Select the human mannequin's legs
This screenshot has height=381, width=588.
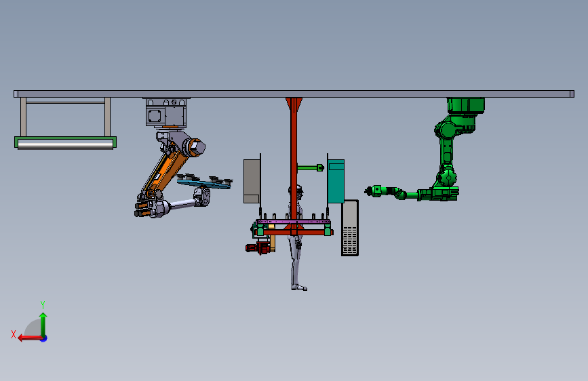pyautogui.click(x=296, y=262)
